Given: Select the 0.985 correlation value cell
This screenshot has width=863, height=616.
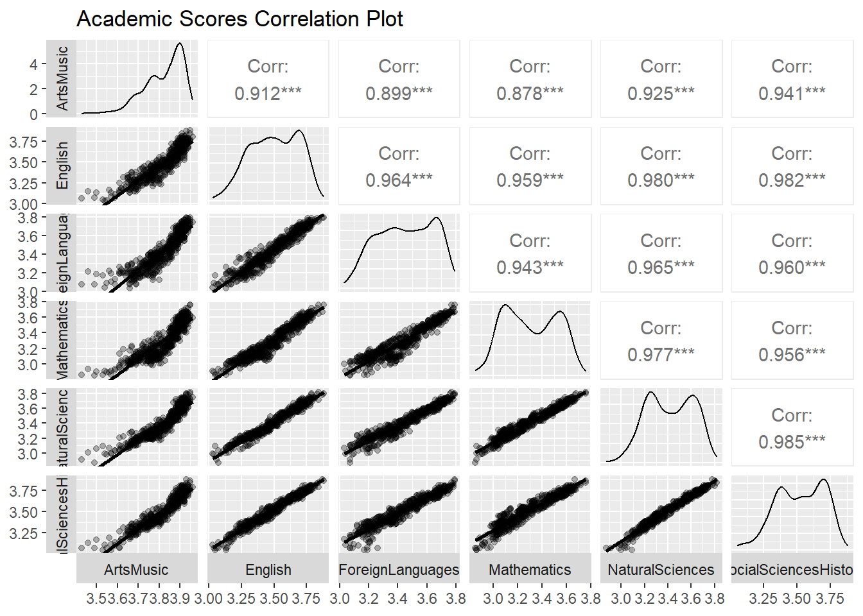Looking at the screenshot, I should [792, 428].
